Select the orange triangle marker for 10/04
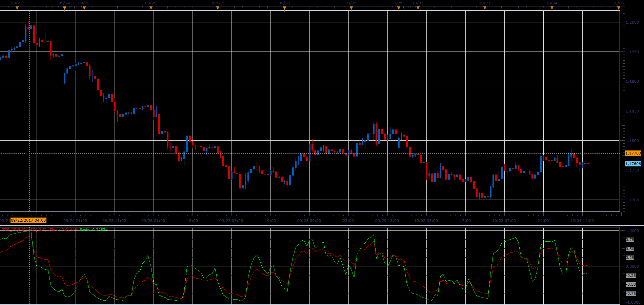The height and width of the screenshot is (305, 644). (552, 8)
